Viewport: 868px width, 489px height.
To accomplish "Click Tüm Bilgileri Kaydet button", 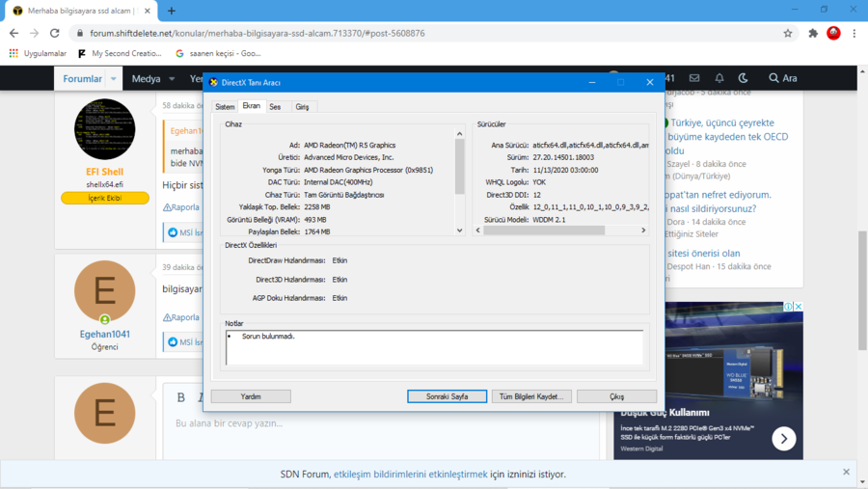I will (531, 396).
